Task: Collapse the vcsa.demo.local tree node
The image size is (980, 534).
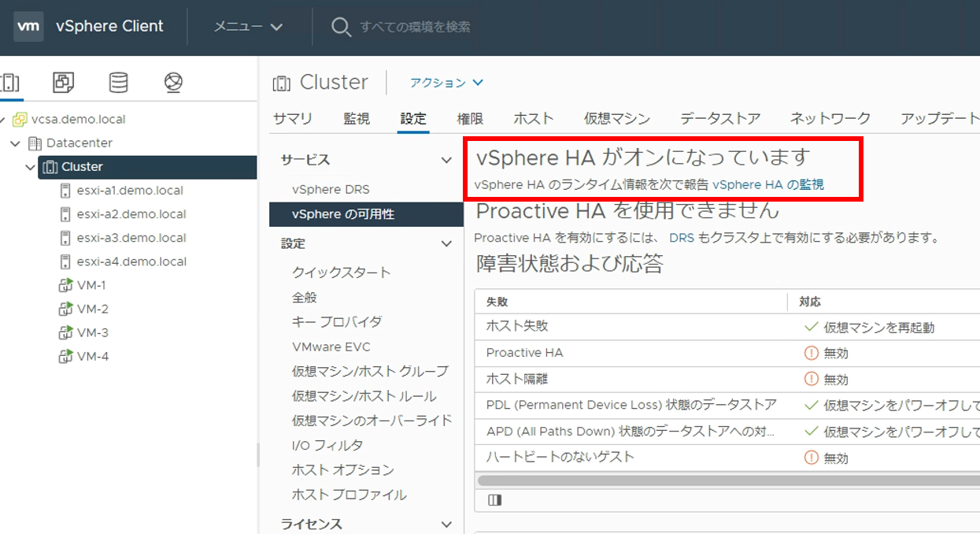Action: click(3, 120)
